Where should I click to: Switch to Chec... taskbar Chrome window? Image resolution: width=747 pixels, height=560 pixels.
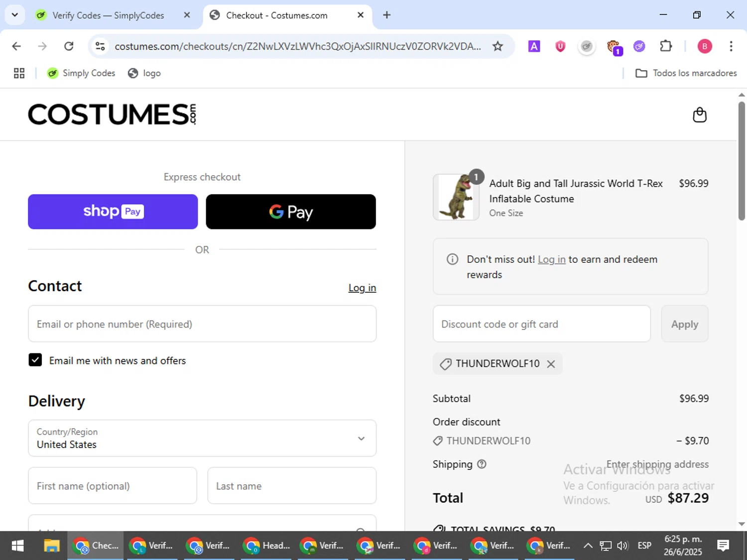tap(96, 546)
